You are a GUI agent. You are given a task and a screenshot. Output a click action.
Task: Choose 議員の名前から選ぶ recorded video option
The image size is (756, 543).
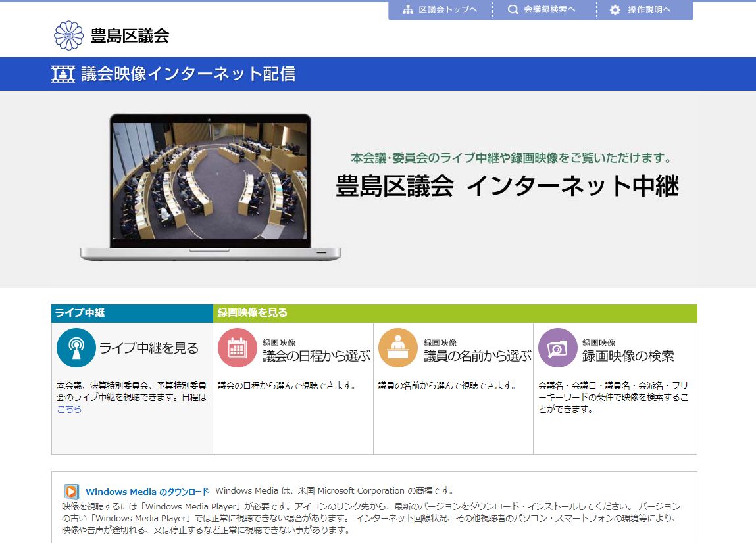[477, 356]
